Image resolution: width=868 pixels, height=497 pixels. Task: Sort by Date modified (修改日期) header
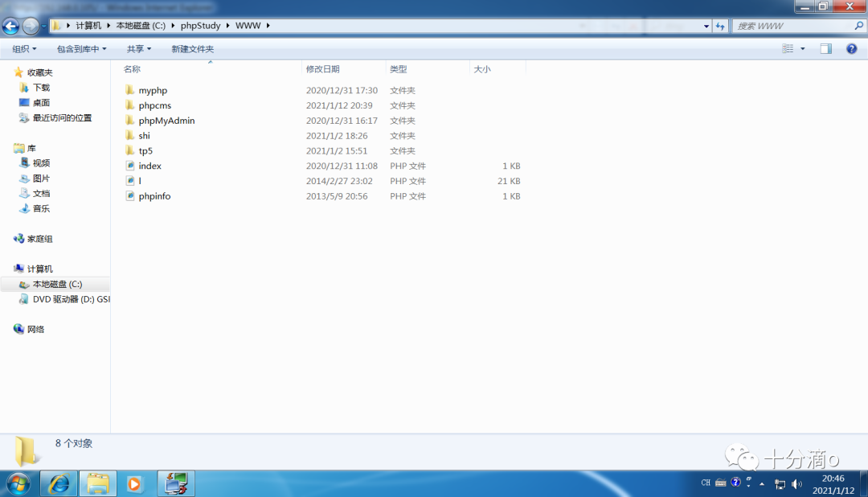coord(323,69)
